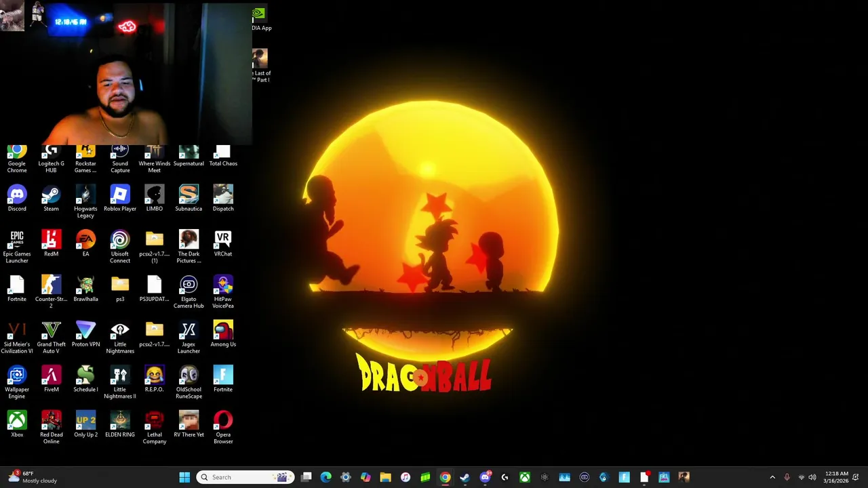
Task: Select Dispatch desktop icon
Action: (223, 199)
